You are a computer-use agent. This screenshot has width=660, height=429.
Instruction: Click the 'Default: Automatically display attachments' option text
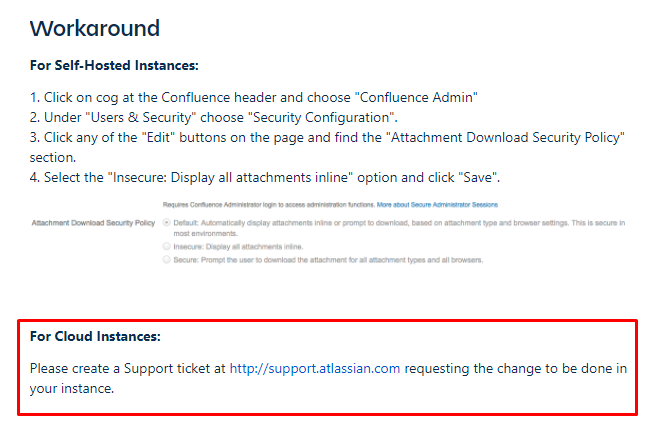399,228
